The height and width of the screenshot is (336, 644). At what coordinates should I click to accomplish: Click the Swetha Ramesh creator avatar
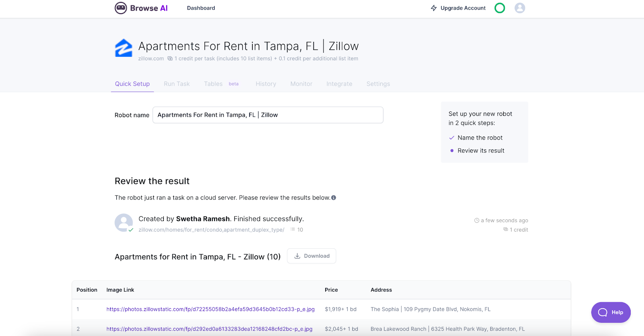click(124, 223)
